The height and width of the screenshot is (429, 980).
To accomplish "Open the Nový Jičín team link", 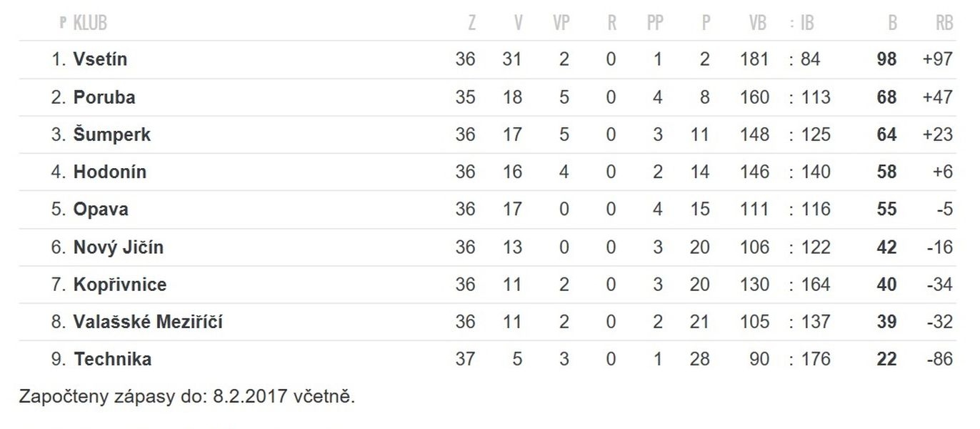I will (119, 247).
